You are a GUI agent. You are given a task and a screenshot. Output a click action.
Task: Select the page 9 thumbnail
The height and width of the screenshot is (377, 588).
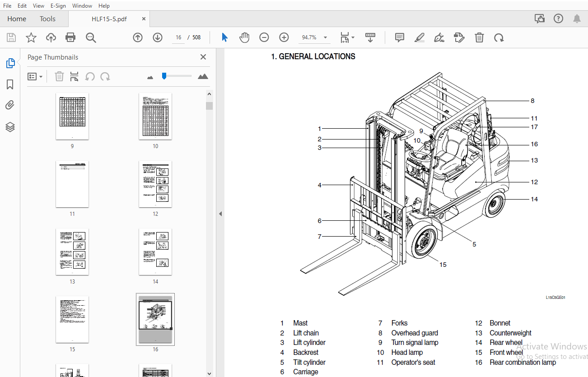pos(72,116)
